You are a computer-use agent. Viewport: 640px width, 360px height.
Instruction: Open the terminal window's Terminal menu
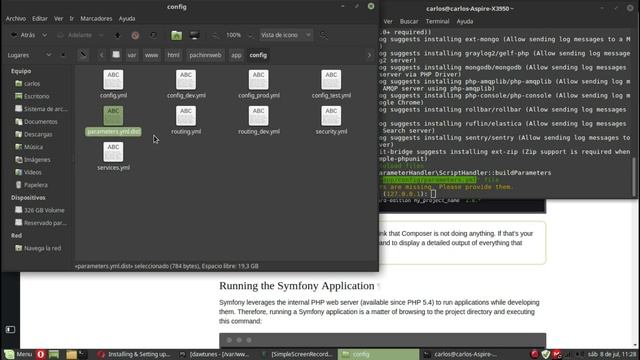[437, 21]
